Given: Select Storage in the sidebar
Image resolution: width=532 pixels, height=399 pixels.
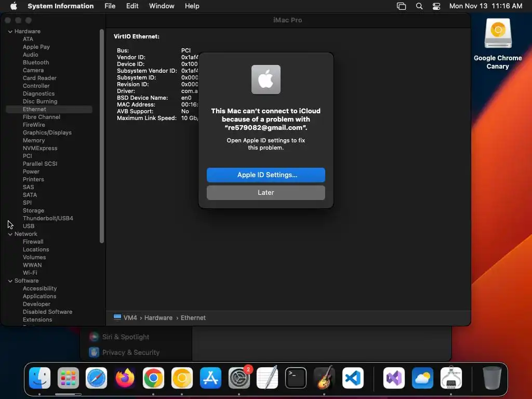Looking at the screenshot, I should tap(33, 211).
